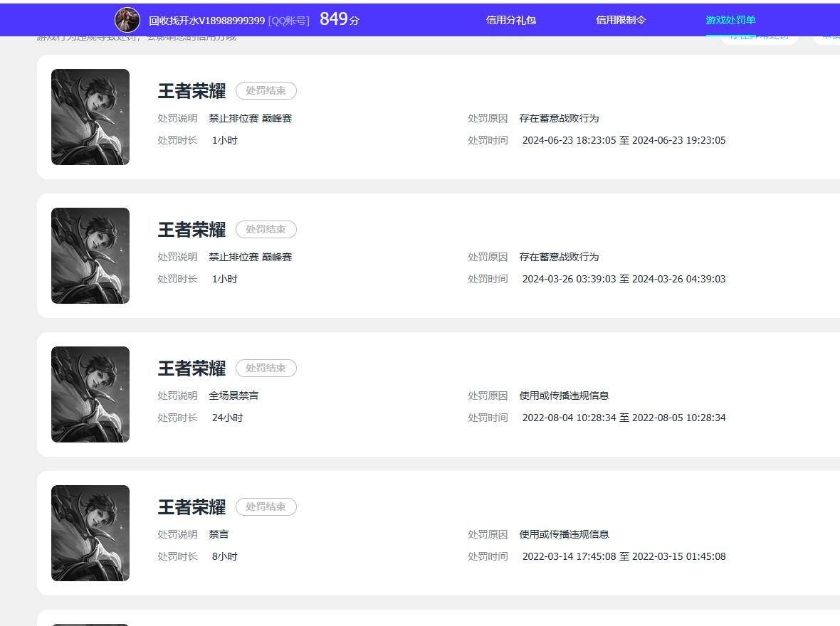Open the hero thumbnail for 2022-08-04 penalty
The image size is (840, 626).
point(90,394)
